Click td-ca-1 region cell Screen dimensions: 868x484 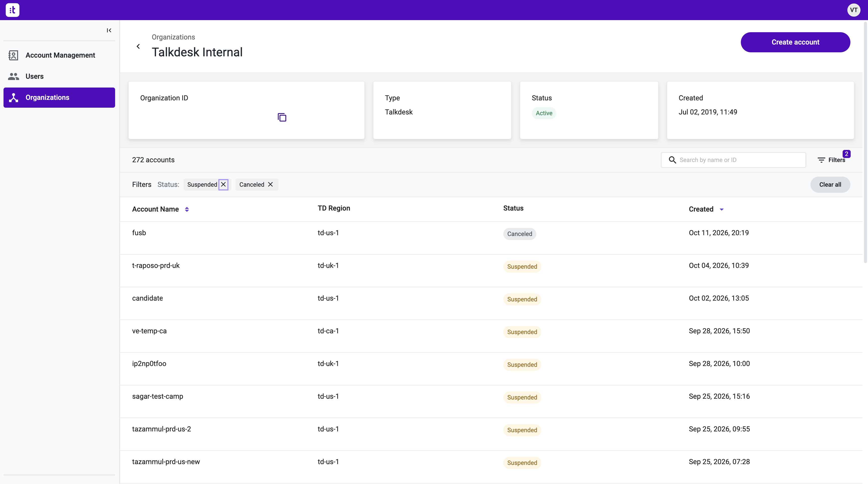pos(328,331)
